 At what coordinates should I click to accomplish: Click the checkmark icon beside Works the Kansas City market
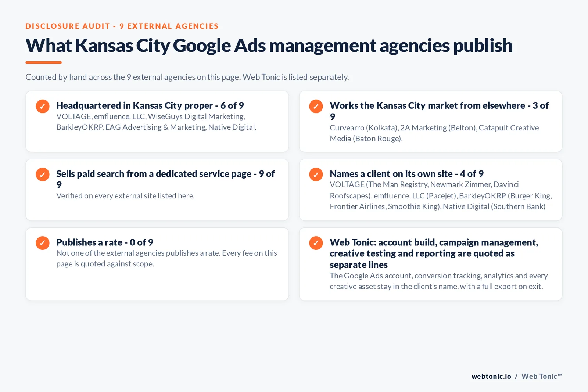click(316, 106)
